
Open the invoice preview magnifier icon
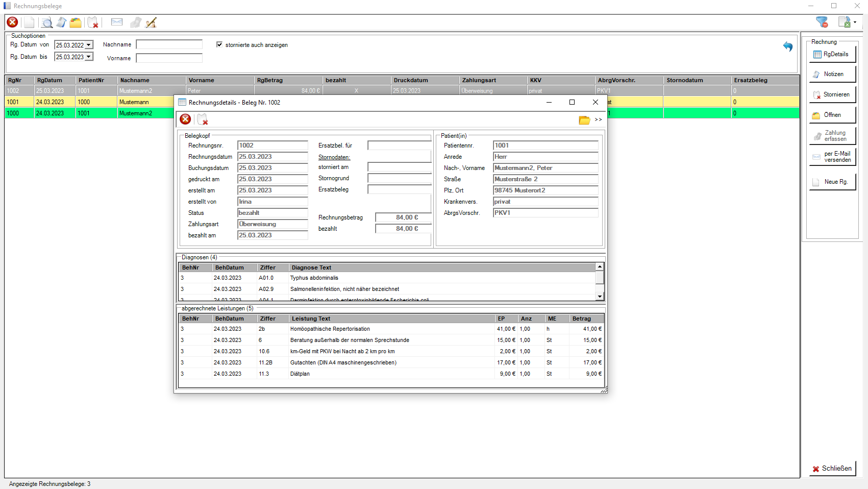[x=47, y=22]
